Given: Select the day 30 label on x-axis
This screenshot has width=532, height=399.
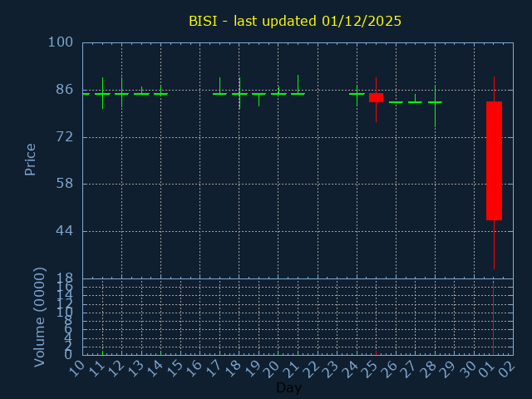Looking at the screenshot, I should pyautogui.click(x=468, y=367).
